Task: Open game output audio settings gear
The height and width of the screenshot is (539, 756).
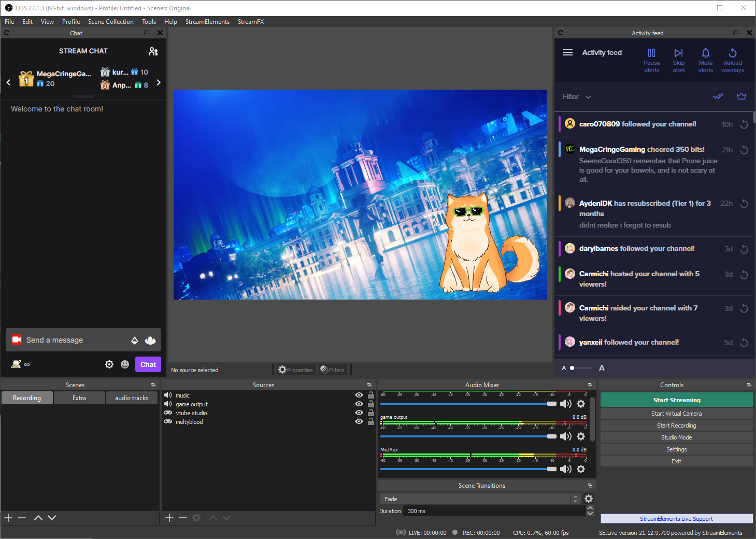Action: point(581,436)
